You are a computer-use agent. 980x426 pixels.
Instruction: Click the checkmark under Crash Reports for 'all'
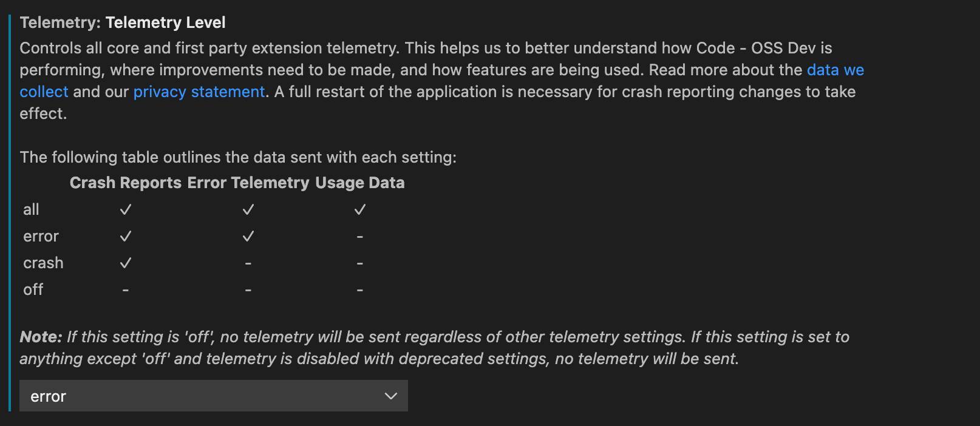[x=126, y=209]
